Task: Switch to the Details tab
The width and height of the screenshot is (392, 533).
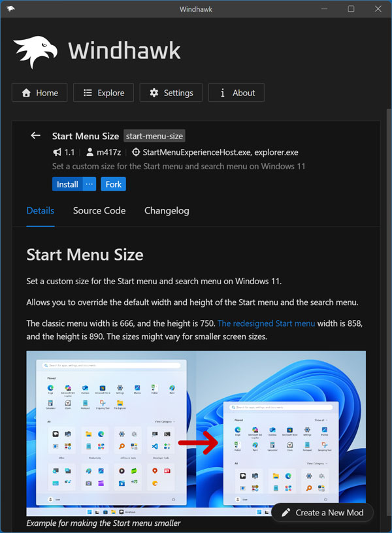Action: 41,210
